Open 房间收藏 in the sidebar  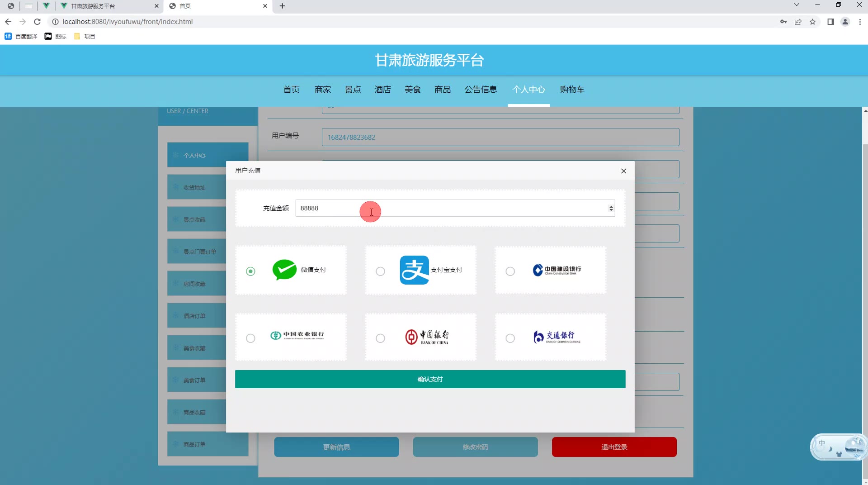[197, 284]
